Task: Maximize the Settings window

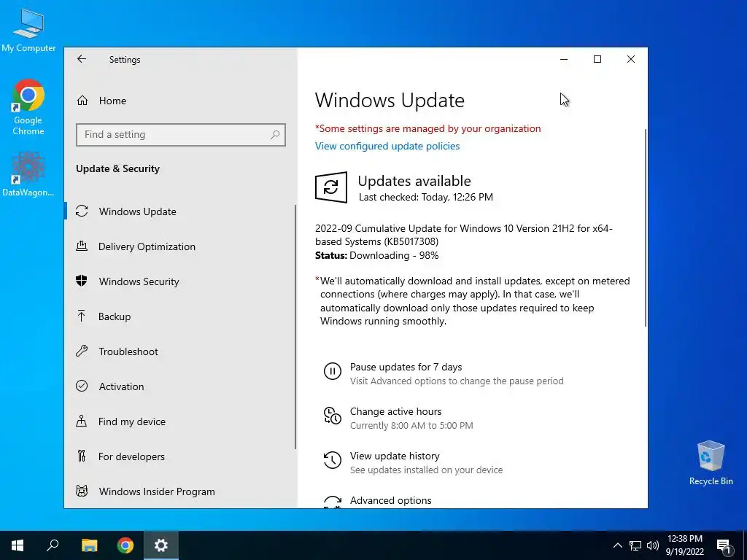Action: (597, 59)
